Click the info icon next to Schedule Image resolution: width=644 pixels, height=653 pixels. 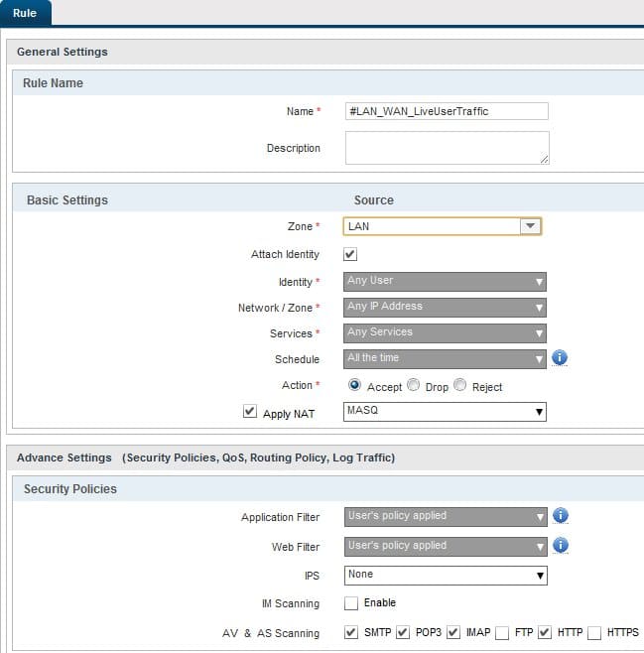coord(559,357)
